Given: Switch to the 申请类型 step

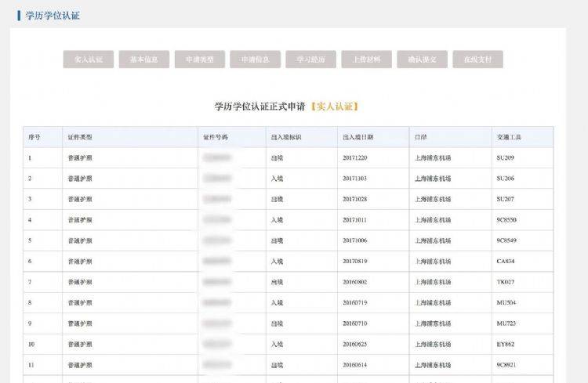Looking at the screenshot, I should click(x=199, y=60).
